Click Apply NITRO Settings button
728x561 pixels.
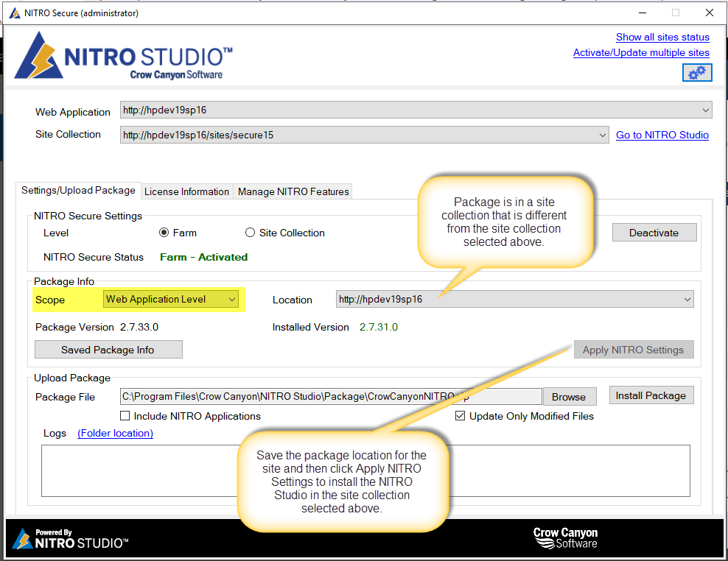[634, 350]
